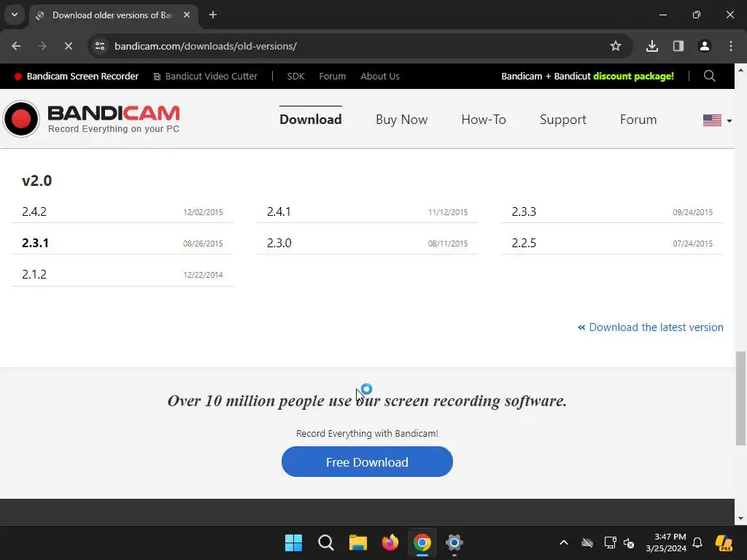Screen dimensions: 747x560
Task: Click the Chrome taskbar icon
Action: [422, 542]
